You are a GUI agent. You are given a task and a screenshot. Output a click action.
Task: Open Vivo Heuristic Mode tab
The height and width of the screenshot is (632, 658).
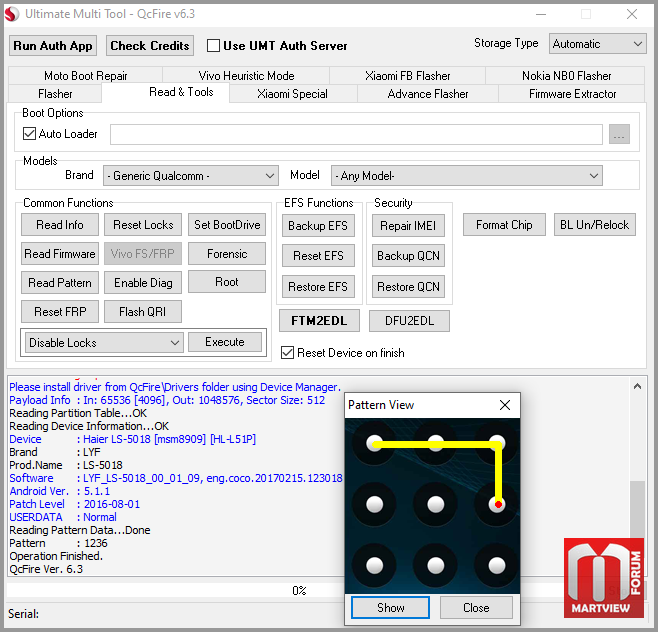coord(246,76)
